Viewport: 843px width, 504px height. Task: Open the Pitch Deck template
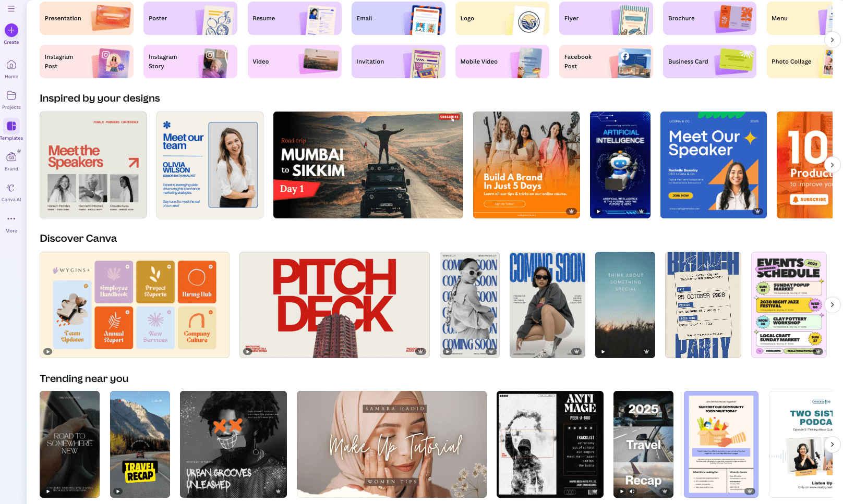tap(334, 305)
